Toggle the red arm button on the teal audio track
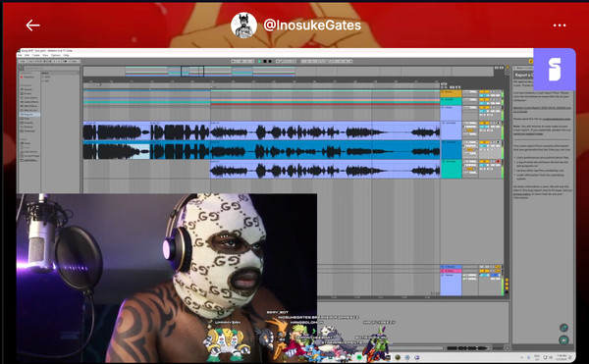The height and width of the screenshot is (364, 589). coord(498,161)
